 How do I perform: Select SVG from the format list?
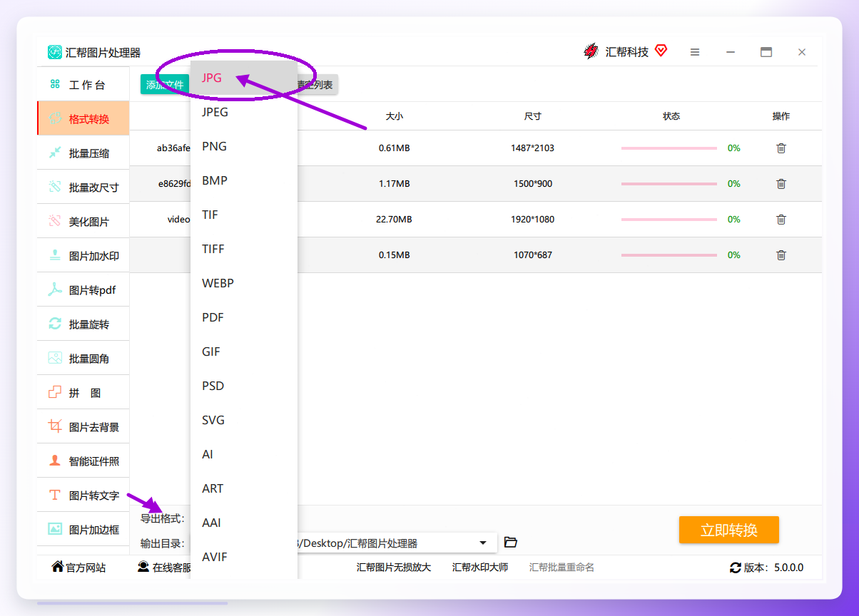(244, 420)
